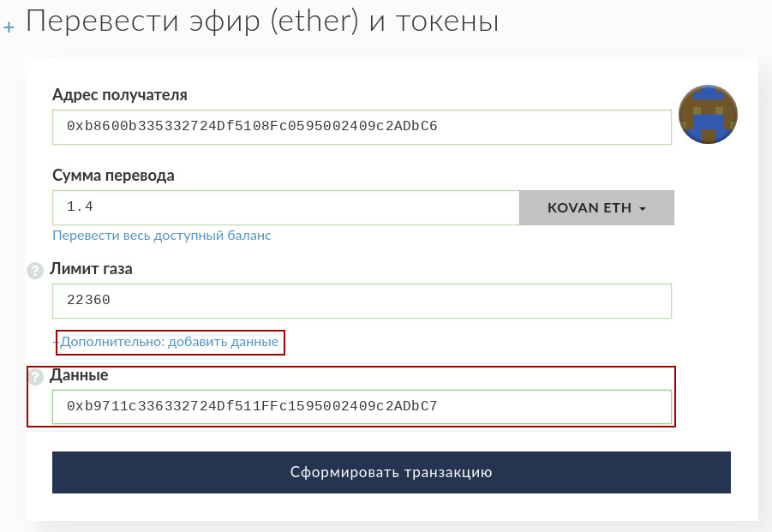Viewport: 772px width, 532px height.
Task: Collapse section via plus sign before heading
Action: tap(9, 27)
